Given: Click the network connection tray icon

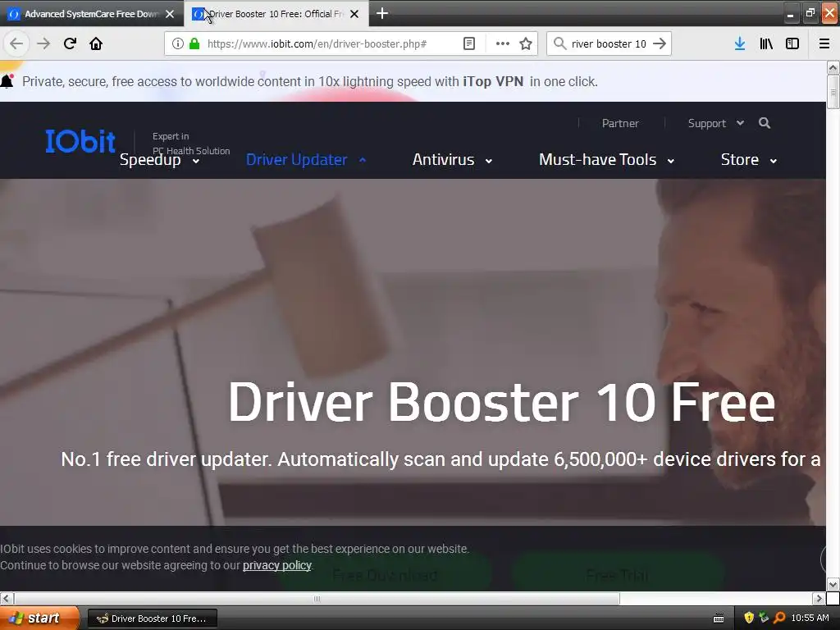Looking at the screenshot, I should [x=764, y=618].
